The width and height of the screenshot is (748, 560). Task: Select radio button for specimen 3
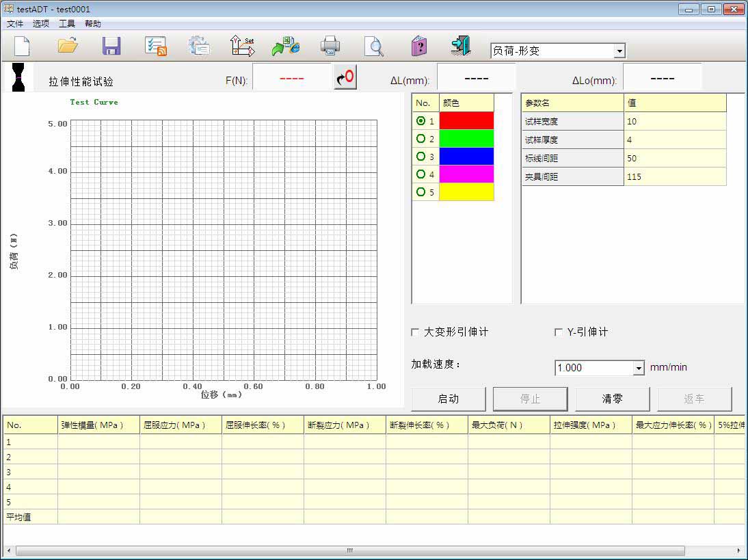pyautogui.click(x=421, y=157)
